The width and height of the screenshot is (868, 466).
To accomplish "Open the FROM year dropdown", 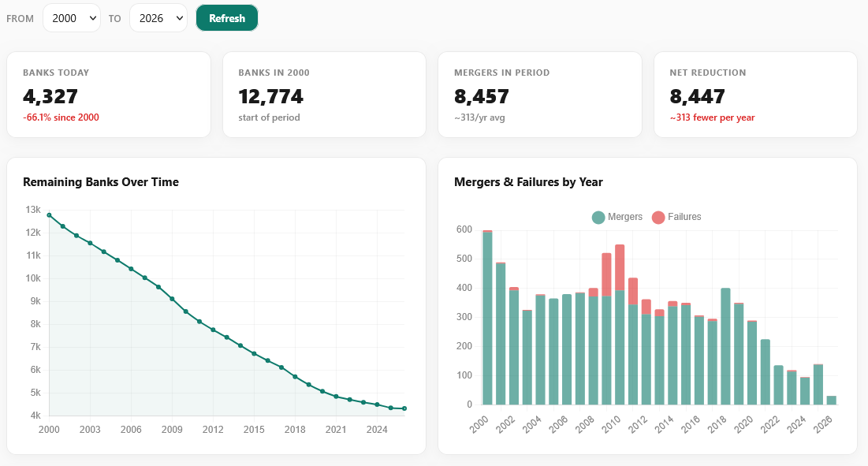I will 71,17.
